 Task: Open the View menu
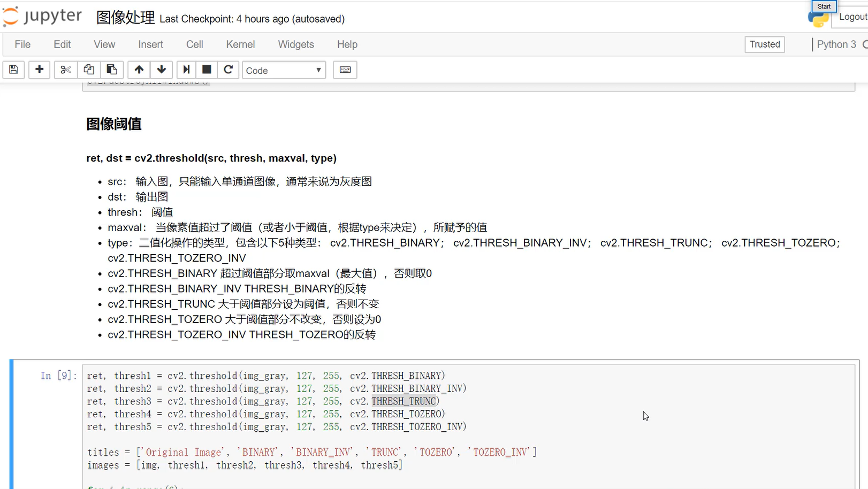[104, 44]
